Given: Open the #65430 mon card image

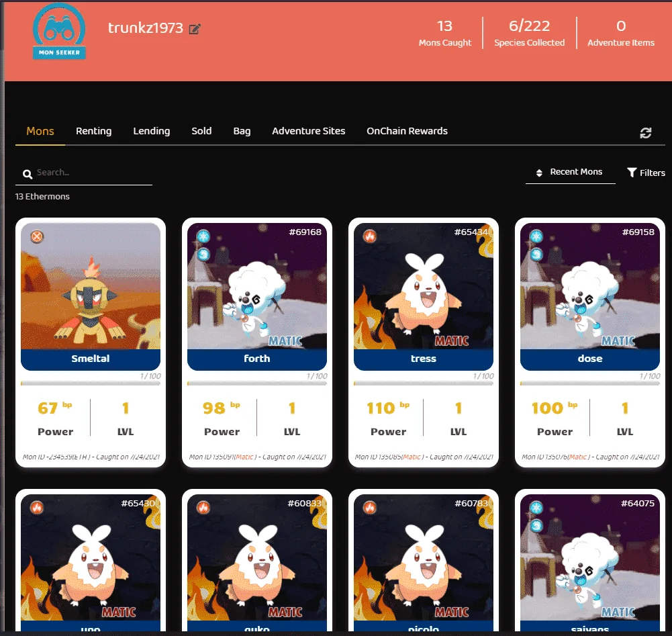Looking at the screenshot, I should coord(91,557).
